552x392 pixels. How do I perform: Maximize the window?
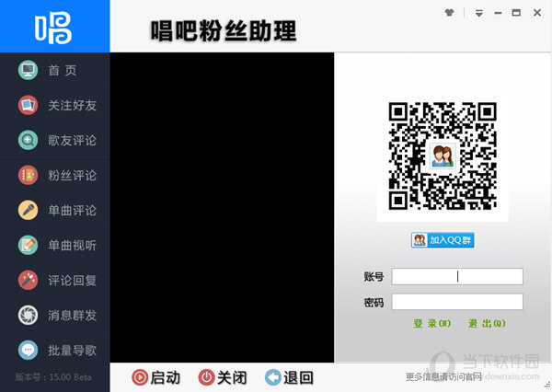pyautogui.click(x=516, y=13)
